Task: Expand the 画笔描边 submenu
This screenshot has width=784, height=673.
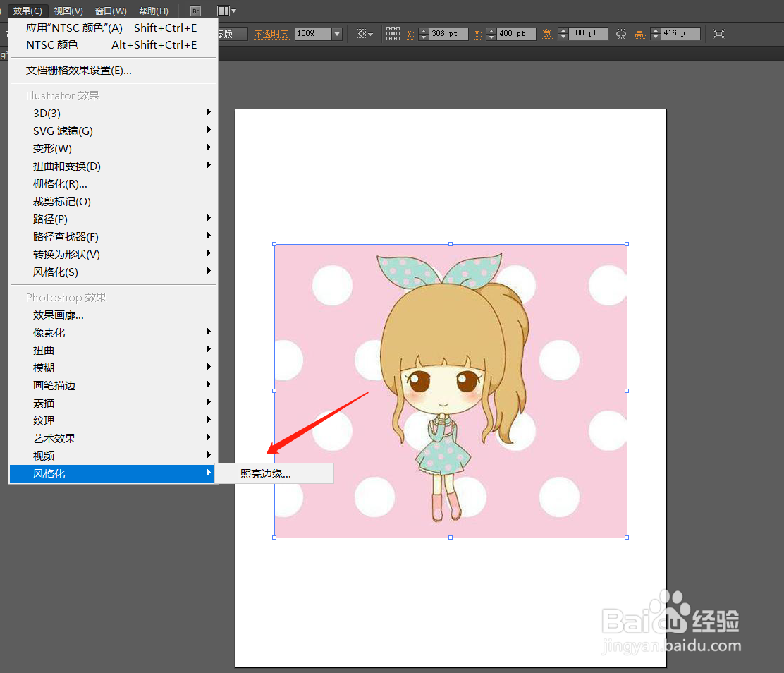Action: tap(113, 385)
